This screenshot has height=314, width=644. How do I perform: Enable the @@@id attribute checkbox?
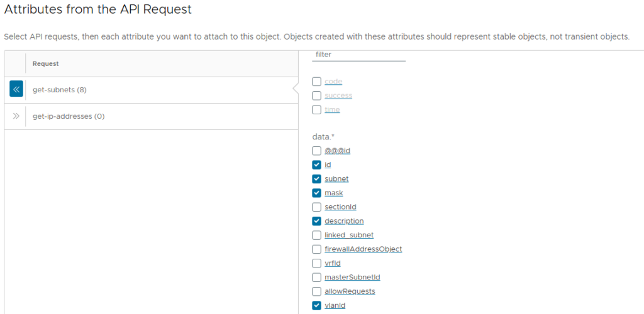pos(316,151)
